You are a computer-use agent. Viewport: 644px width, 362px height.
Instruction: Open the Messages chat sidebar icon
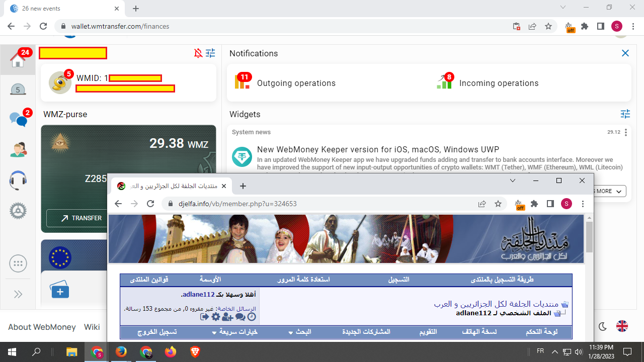click(18, 120)
